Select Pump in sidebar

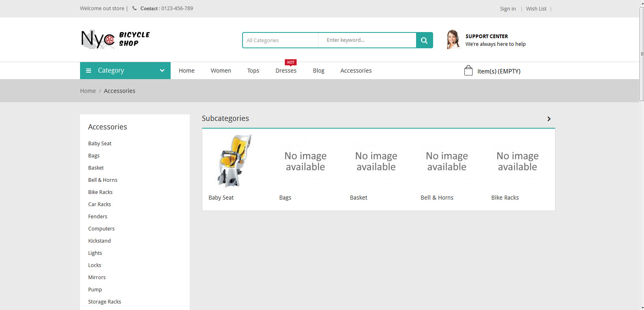(95, 289)
